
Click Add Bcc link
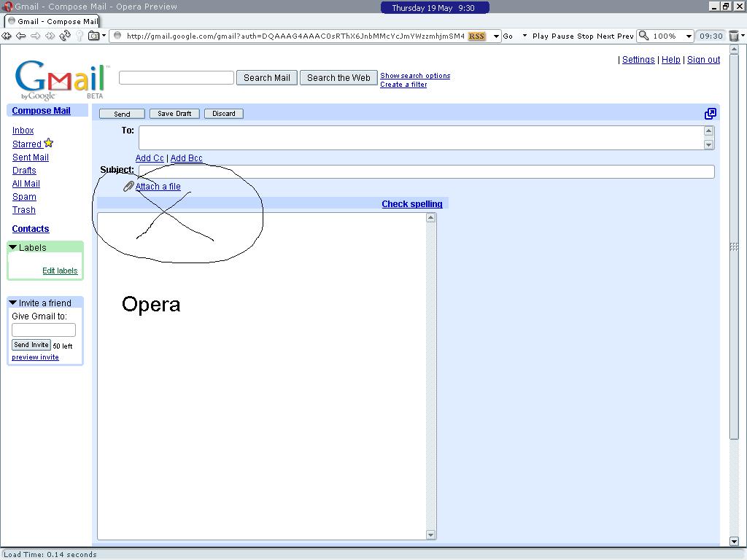pos(186,158)
